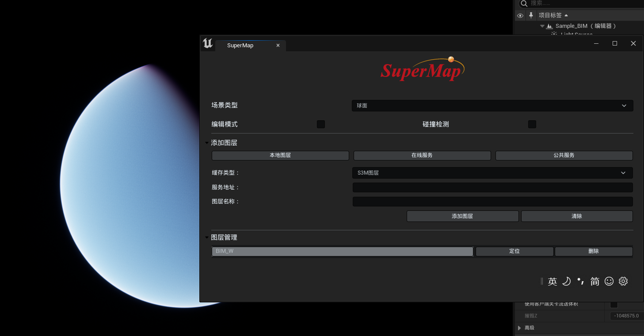Click 定位 for the BIM_W layer
Viewport: 644px width, 336px height.
click(x=514, y=251)
